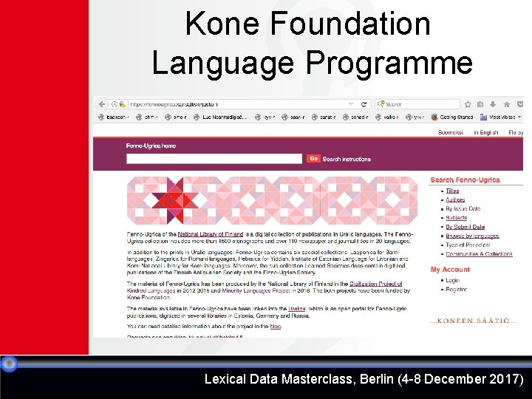Click the reload page icon
This screenshot has width=532, height=399.
click(x=364, y=104)
